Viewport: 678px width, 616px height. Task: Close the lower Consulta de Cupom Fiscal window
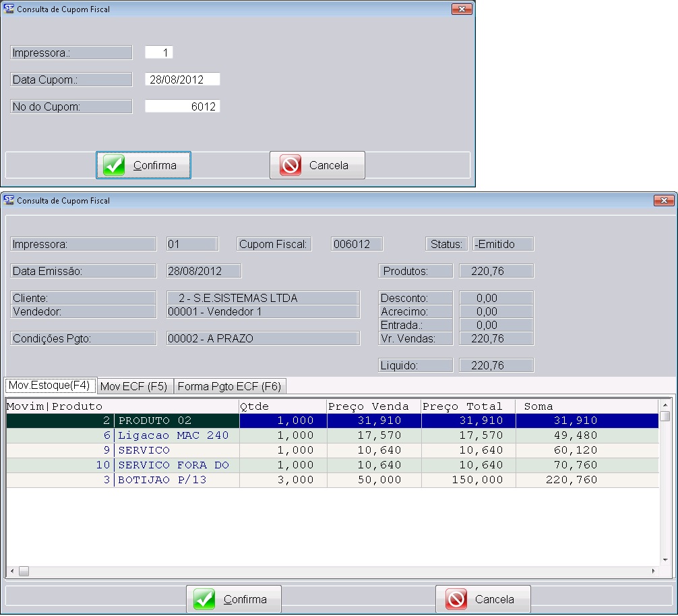coord(664,201)
